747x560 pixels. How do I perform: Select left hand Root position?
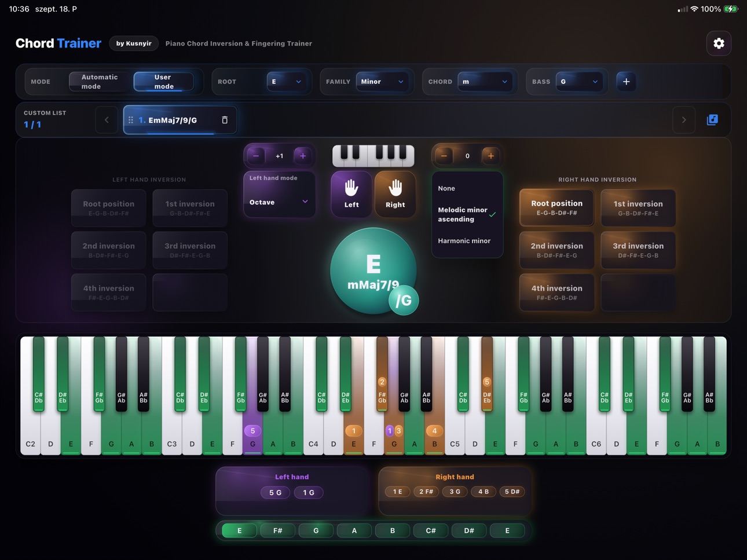(109, 207)
